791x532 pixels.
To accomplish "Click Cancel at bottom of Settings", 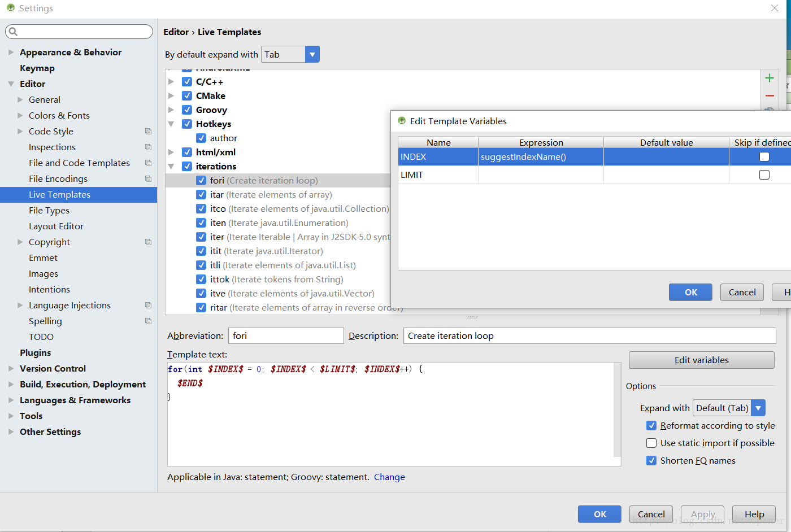I will click(651, 514).
